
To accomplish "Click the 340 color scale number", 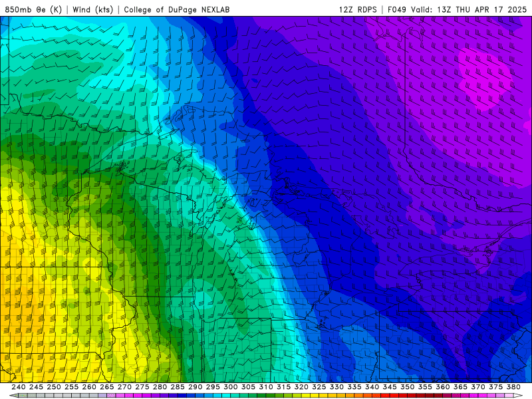I will click(x=372, y=387).
